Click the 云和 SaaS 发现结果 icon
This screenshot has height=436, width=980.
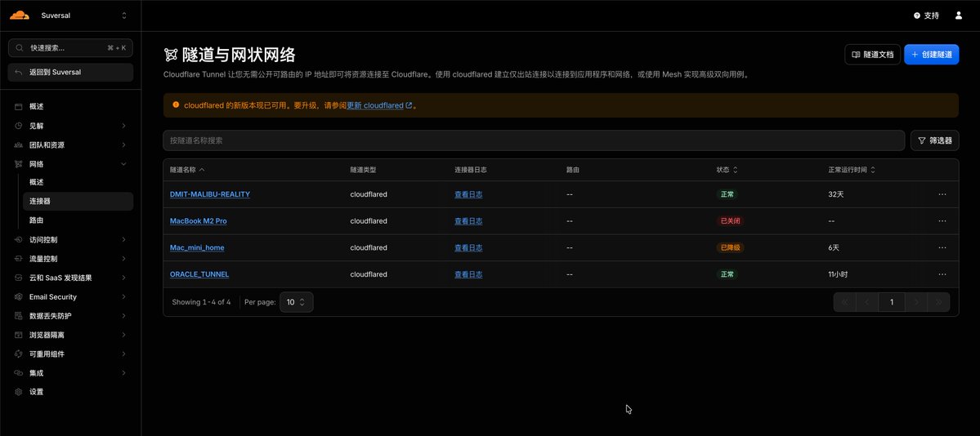[18, 278]
